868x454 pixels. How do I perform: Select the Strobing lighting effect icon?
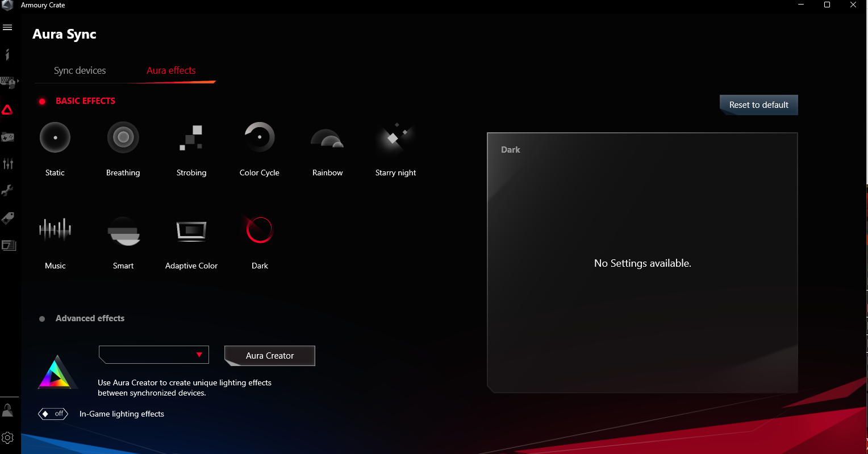pyautogui.click(x=191, y=137)
